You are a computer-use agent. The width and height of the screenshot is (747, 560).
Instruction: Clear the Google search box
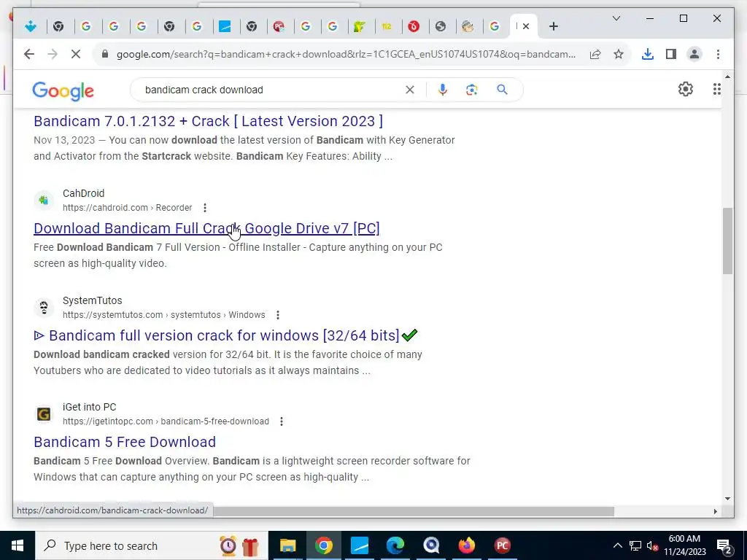410,90
